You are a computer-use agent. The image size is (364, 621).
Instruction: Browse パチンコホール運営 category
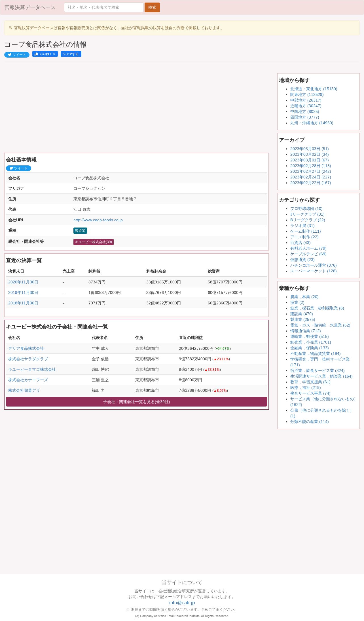point(314,265)
